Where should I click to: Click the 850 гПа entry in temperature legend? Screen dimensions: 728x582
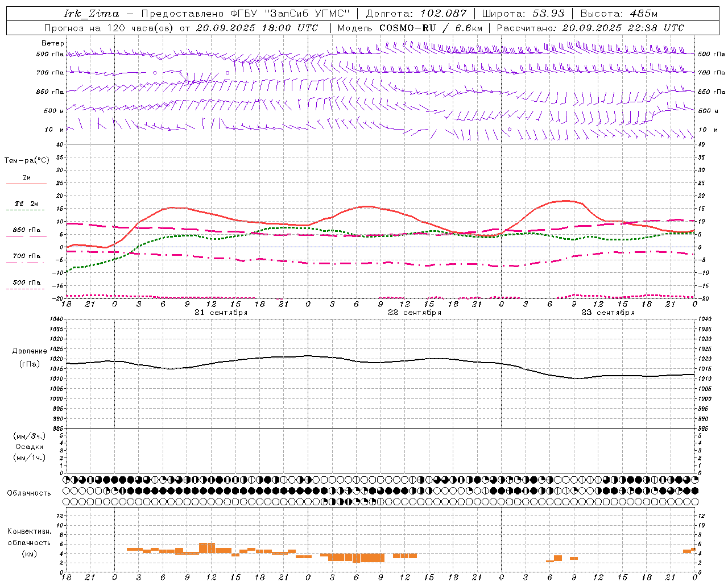pyautogui.click(x=27, y=230)
